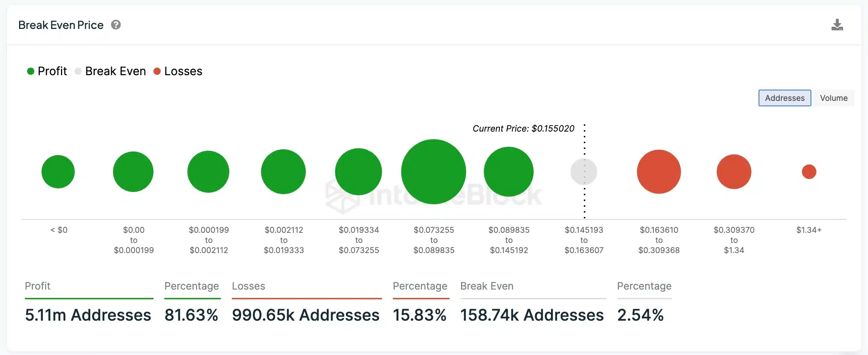Viewport: 868px width, 355px height.
Task: Click the $0.163610 to $0.309368 axis label
Action: (x=659, y=240)
